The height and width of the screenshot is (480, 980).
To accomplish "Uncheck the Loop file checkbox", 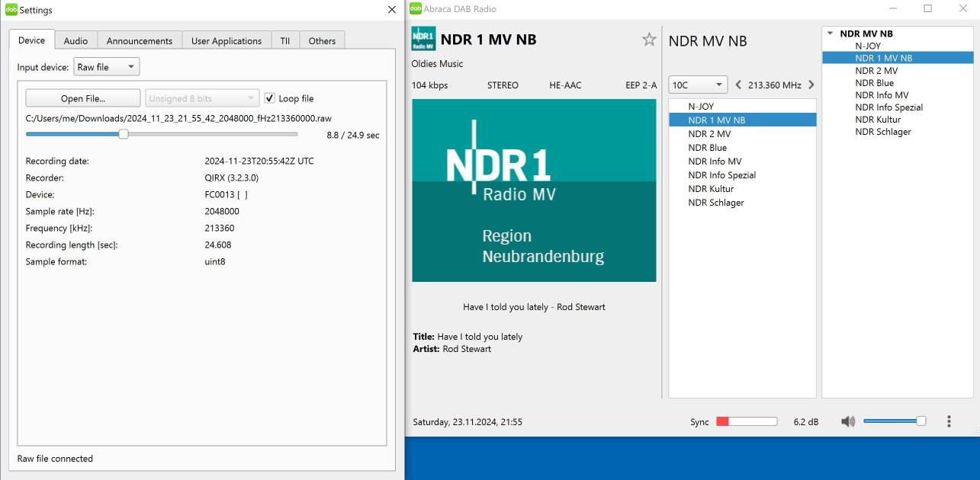I will pyautogui.click(x=269, y=98).
